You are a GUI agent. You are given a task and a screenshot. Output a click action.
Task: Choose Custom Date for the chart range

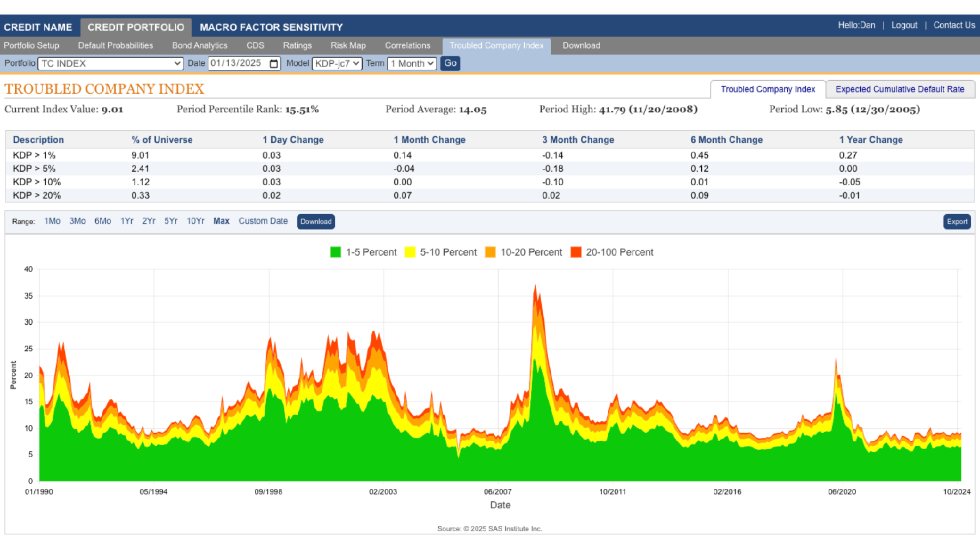click(x=263, y=221)
